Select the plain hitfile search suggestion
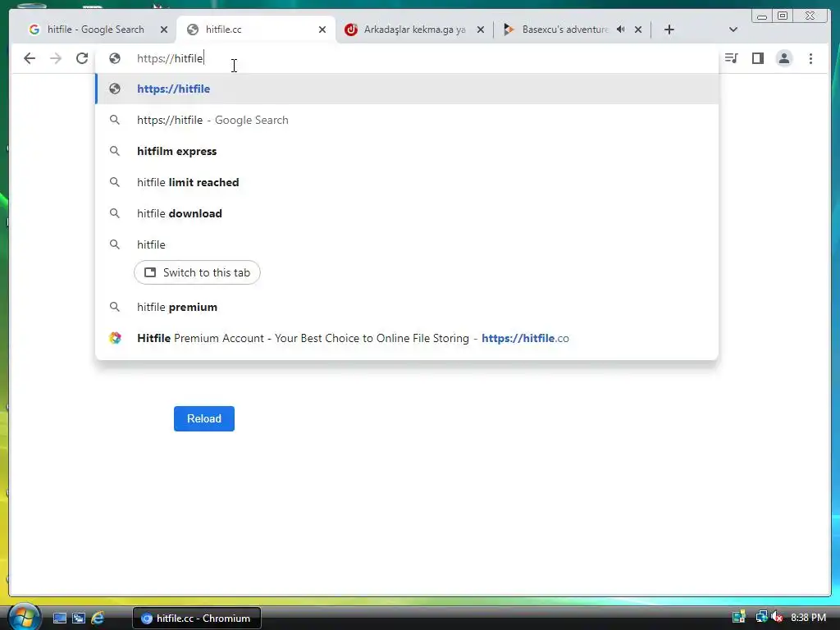840x630 pixels. click(407, 244)
